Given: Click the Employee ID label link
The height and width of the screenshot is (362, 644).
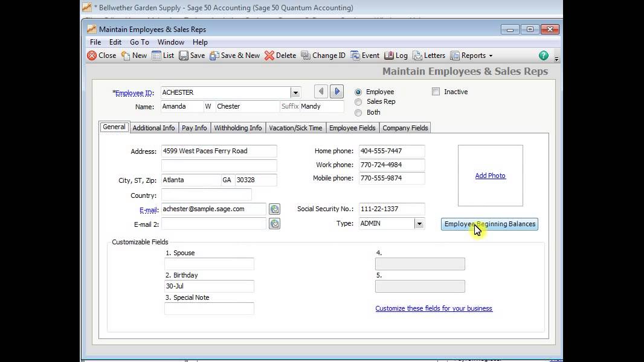Looking at the screenshot, I should click(x=134, y=93).
